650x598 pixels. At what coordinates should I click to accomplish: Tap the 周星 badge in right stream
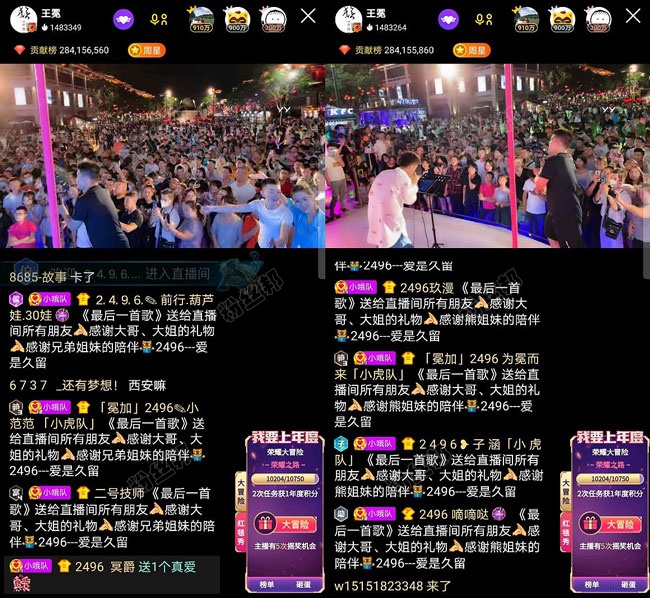472,49
